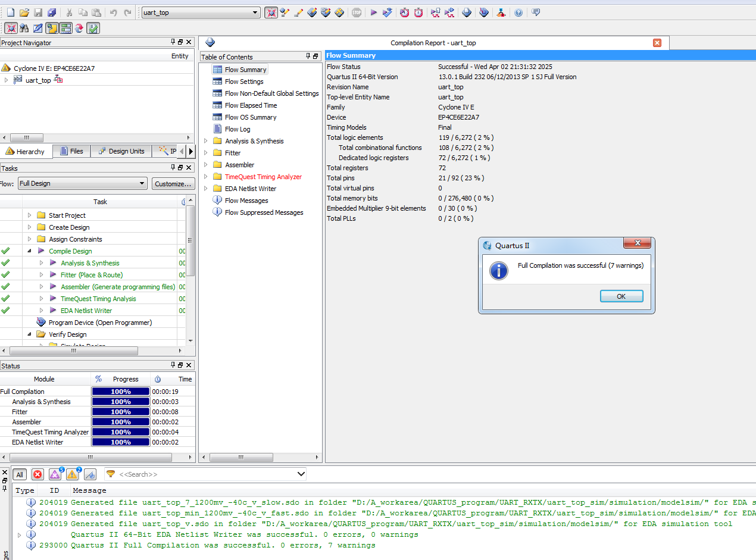Open Quartus Help with the question mark icon
756x560 pixels.
pyautogui.click(x=518, y=12)
